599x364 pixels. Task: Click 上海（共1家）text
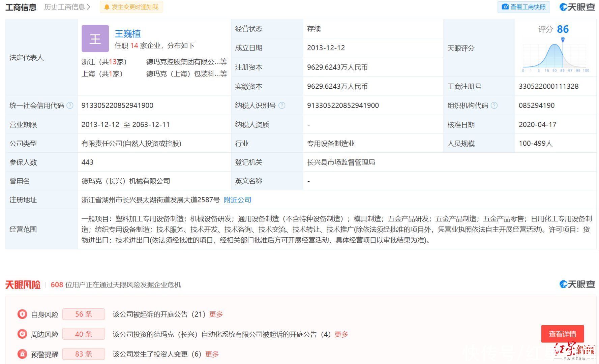(x=102, y=74)
